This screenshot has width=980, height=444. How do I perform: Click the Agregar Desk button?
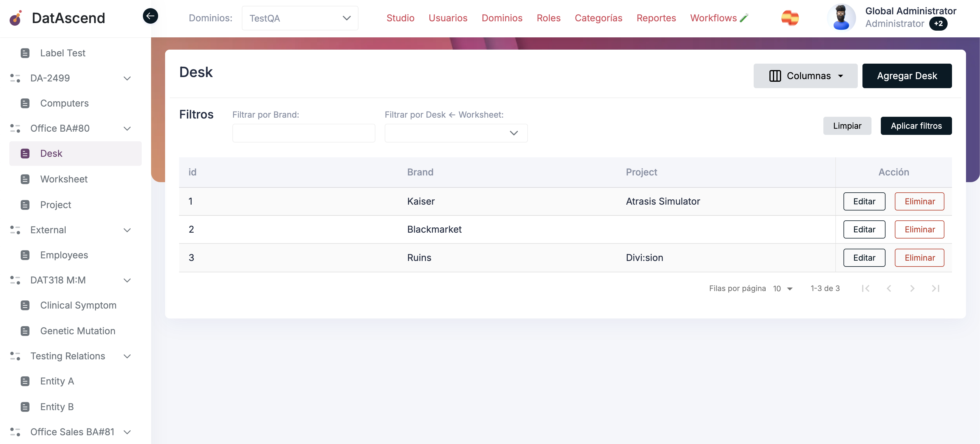pos(907,75)
